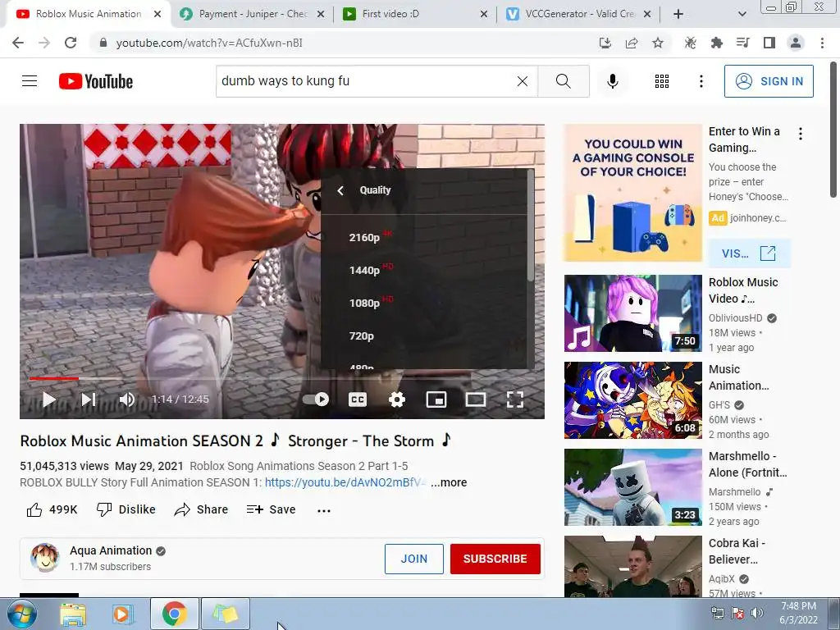Click the ad's VISIT button
The width and height of the screenshot is (840, 630).
[x=749, y=253]
